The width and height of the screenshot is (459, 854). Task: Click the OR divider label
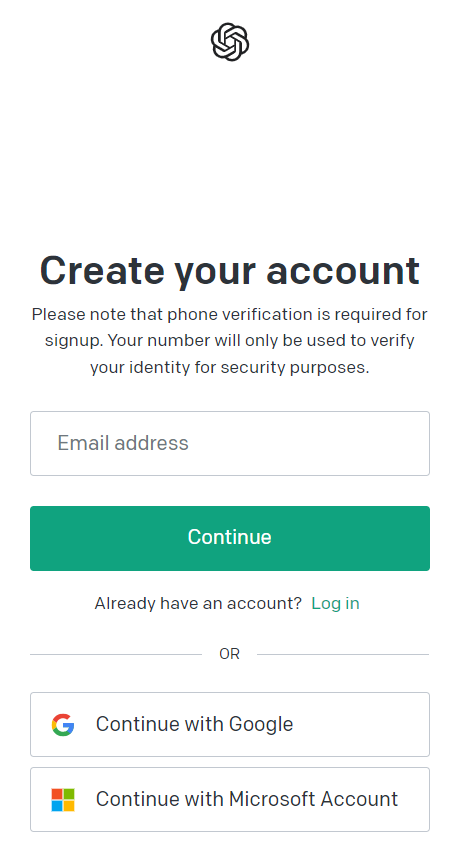pos(229,654)
